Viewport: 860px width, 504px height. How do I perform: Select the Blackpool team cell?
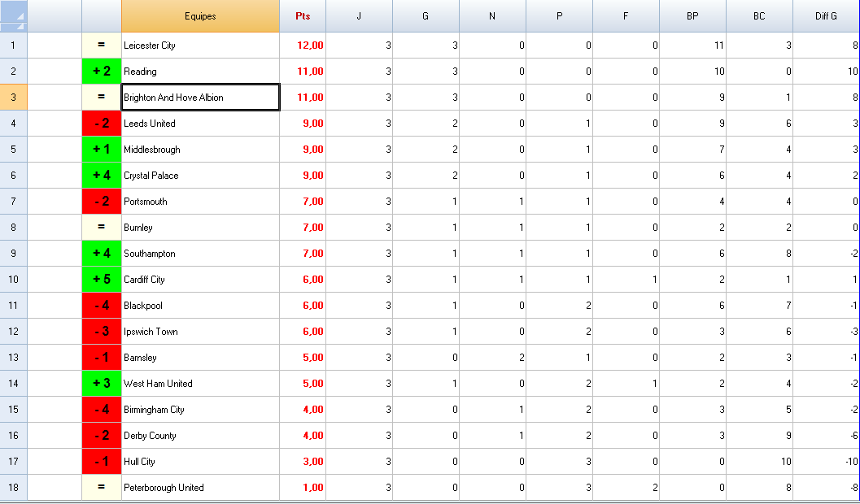200,306
